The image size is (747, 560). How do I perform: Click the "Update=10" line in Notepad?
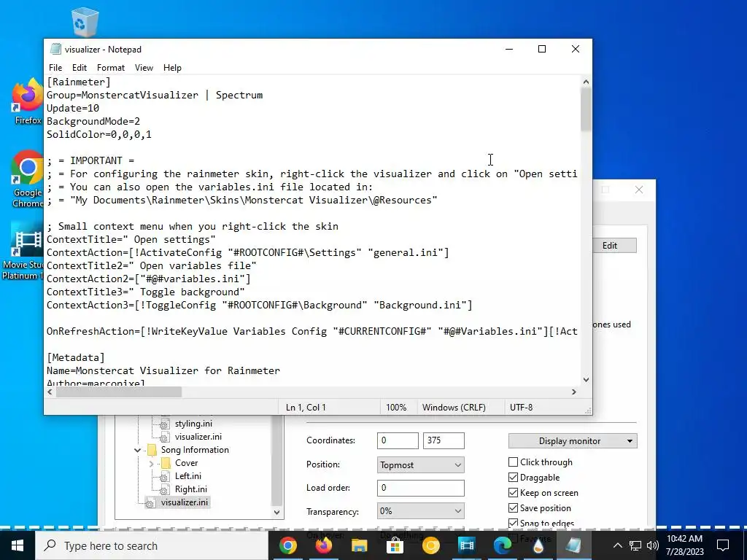(x=73, y=108)
